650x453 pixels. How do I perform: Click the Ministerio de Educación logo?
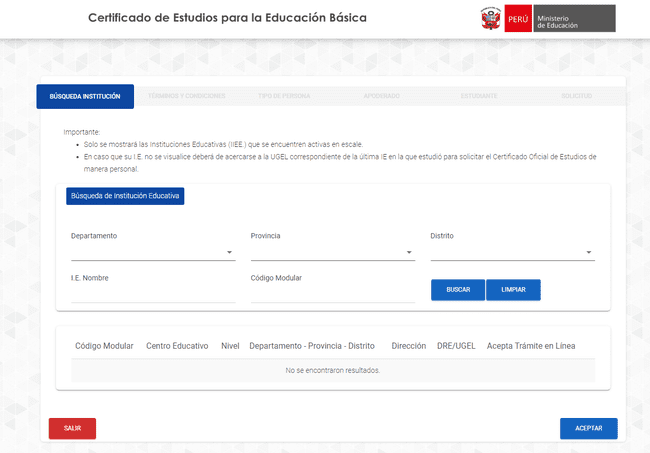574,19
